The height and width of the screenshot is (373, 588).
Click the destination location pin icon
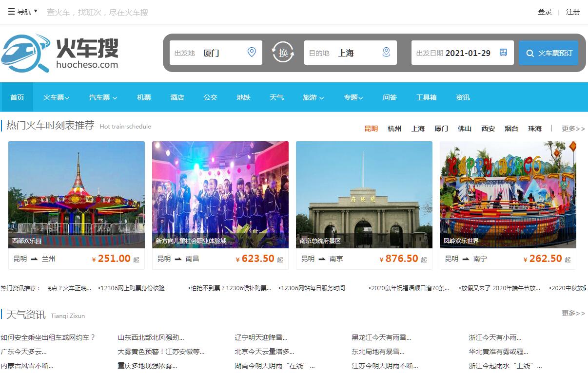386,52
